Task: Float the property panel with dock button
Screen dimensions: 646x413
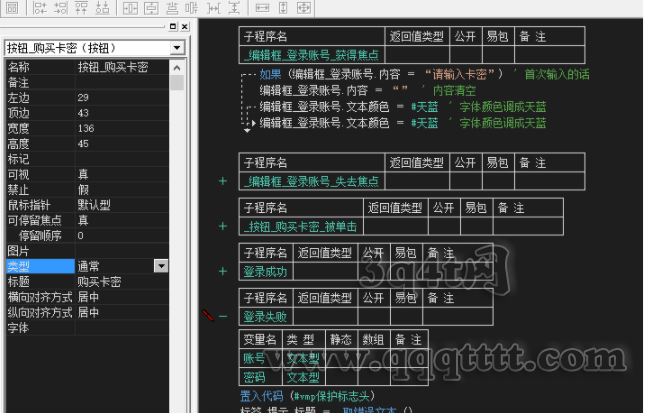Action: 173,27
